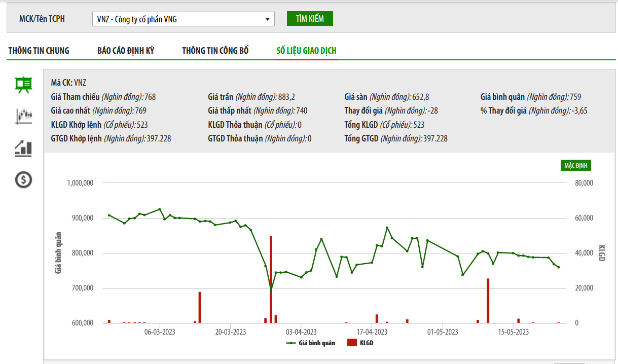
Task: Click the last data point of the green line
Action: point(559,267)
